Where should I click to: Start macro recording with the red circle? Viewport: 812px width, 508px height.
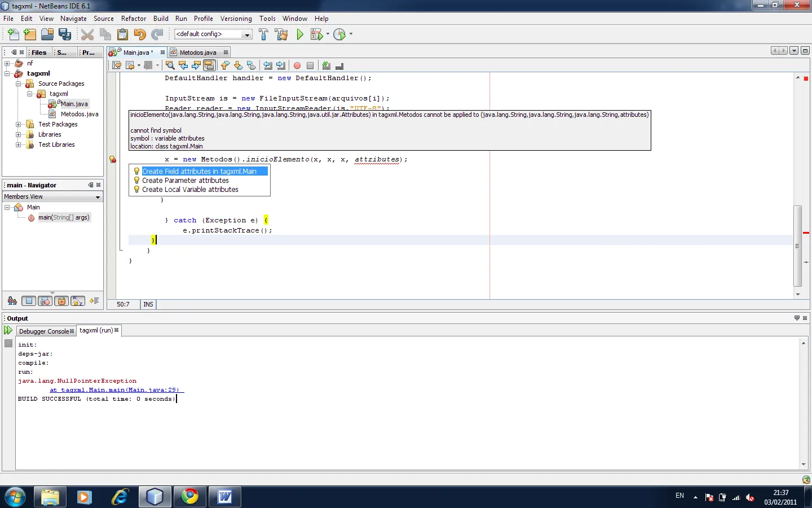coord(297,65)
